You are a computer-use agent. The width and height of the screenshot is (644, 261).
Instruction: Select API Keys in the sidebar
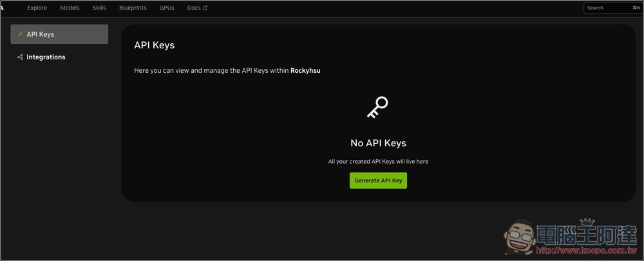point(59,34)
